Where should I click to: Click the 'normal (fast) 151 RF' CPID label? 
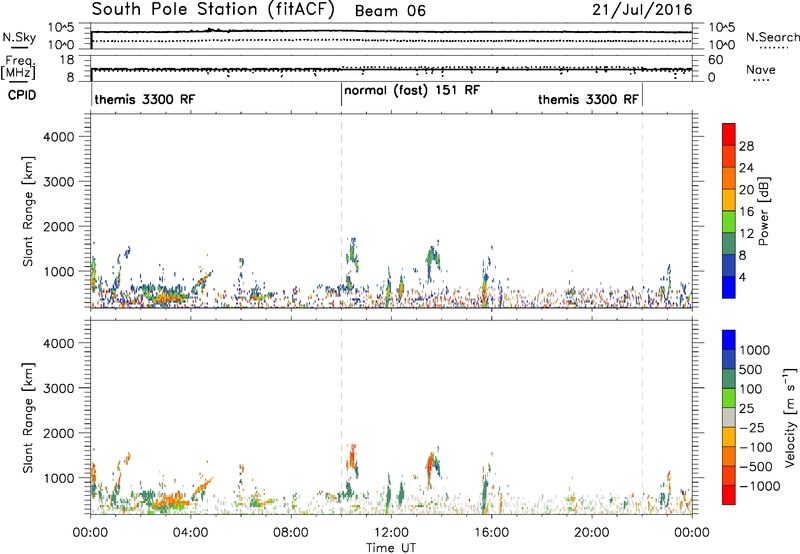pos(412,90)
